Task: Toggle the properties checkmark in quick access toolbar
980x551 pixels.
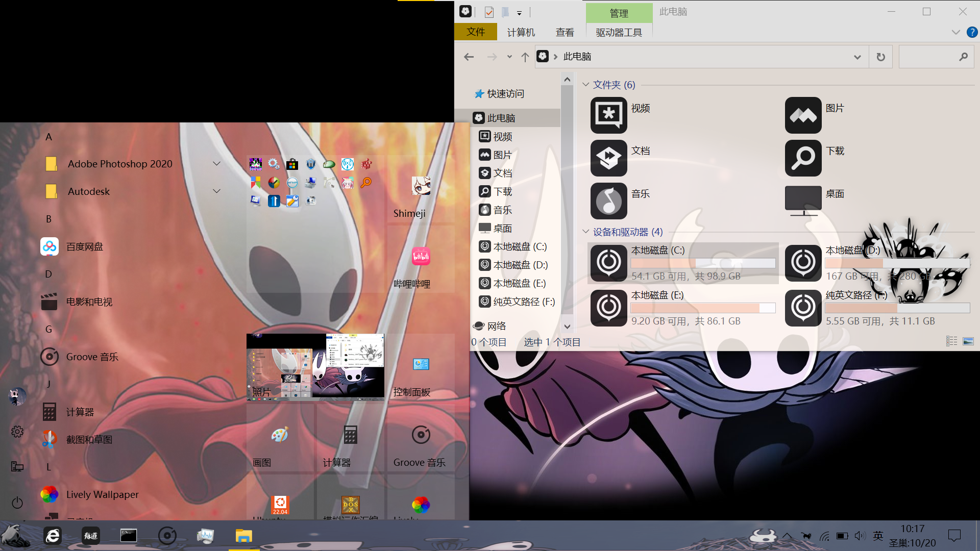Action: [489, 12]
